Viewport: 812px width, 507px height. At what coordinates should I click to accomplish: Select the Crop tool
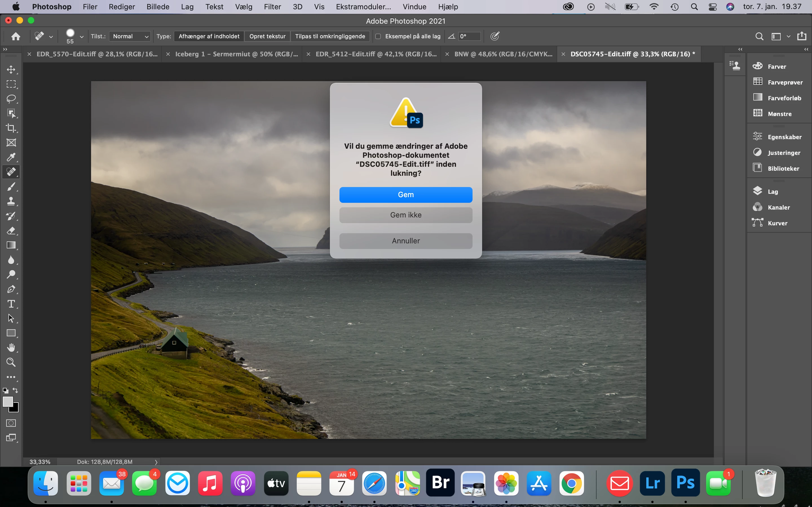pos(11,128)
